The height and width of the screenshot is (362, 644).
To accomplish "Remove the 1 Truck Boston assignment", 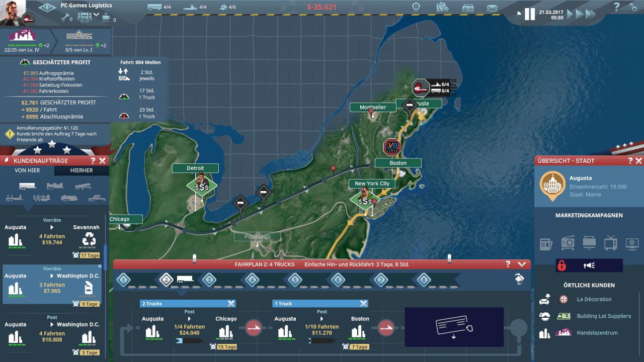I will pyautogui.click(x=364, y=304).
